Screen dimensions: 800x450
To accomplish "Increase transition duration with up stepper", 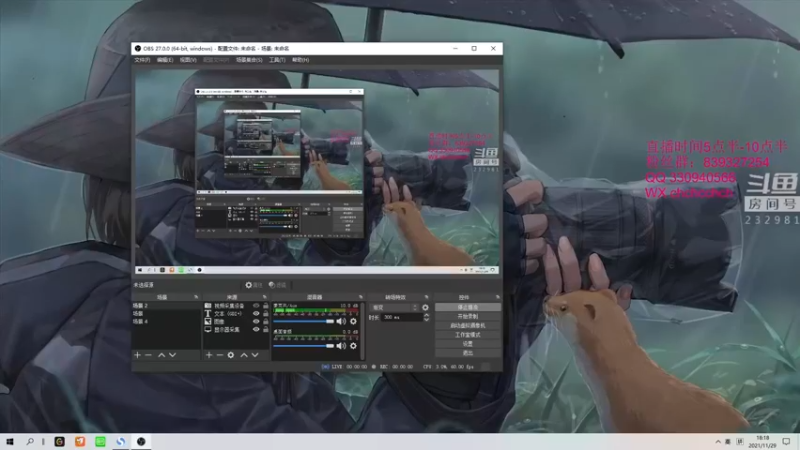I will [x=427, y=315].
